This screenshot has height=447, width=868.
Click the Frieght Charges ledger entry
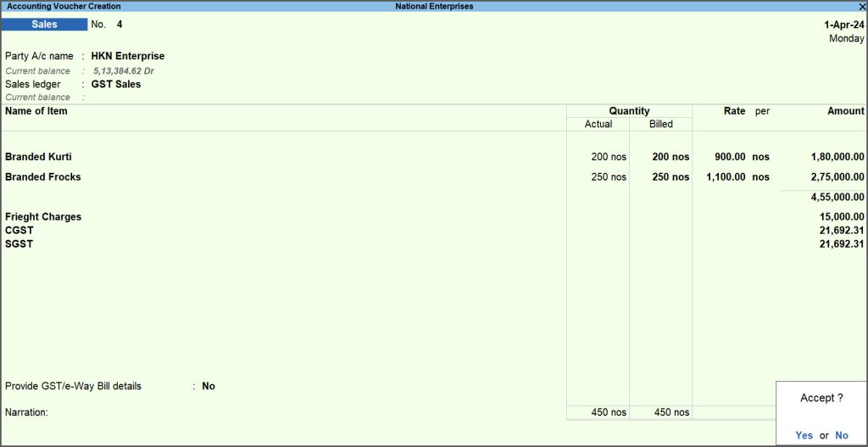(43, 216)
